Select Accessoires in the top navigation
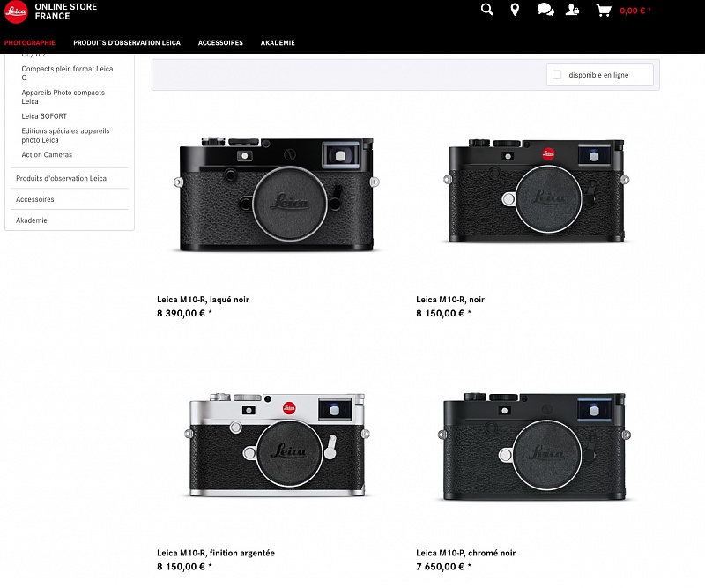This screenshot has width=705, height=588. click(220, 42)
